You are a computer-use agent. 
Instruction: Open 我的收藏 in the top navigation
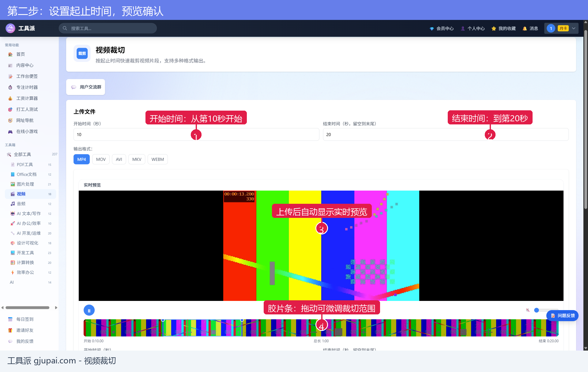[x=503, y=28]
